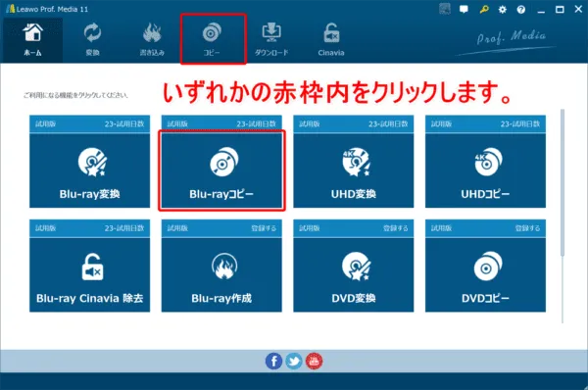Screen dimensions: 588x390
Task: Click 23-試用日数 on Blu-ray変換 tile
Action: (x=124, y=123)
